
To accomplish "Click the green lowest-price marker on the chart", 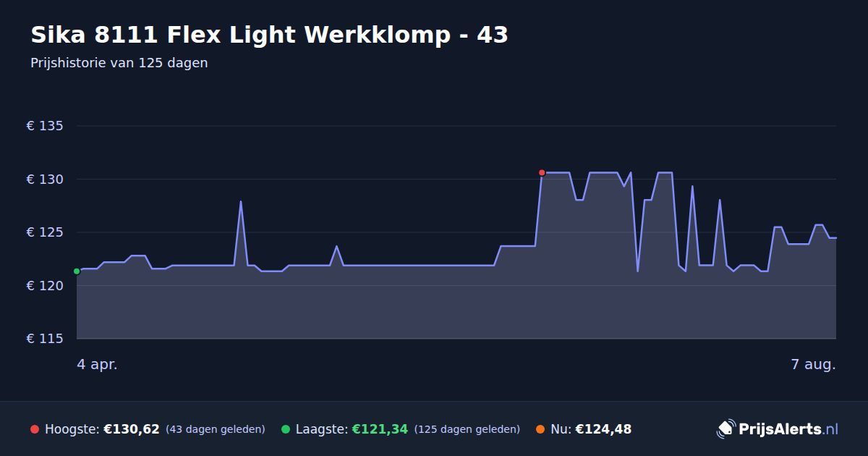I will 77,271.
